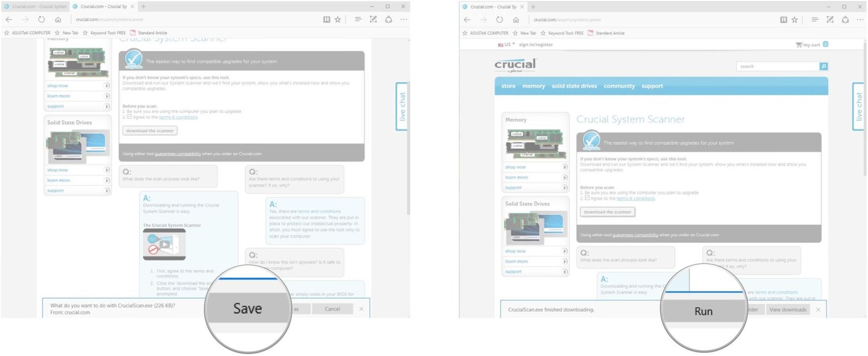The width and height of the screenshot is (868, 356).
Task: Click the sign in/register link
Action: (536, 45)
